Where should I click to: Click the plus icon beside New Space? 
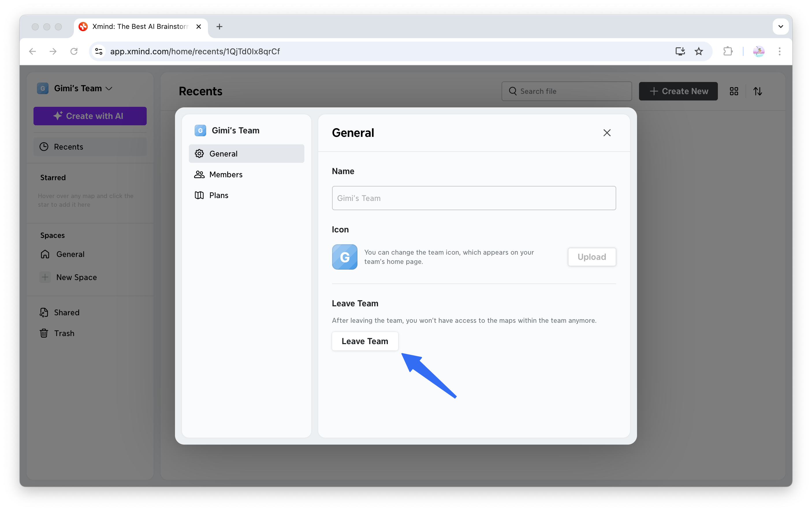coord(45,277)
